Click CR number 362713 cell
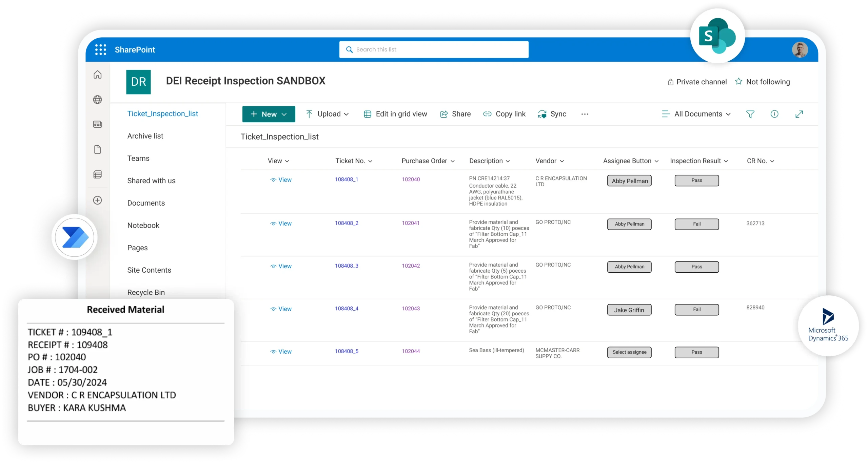 (x=755, y=224)
